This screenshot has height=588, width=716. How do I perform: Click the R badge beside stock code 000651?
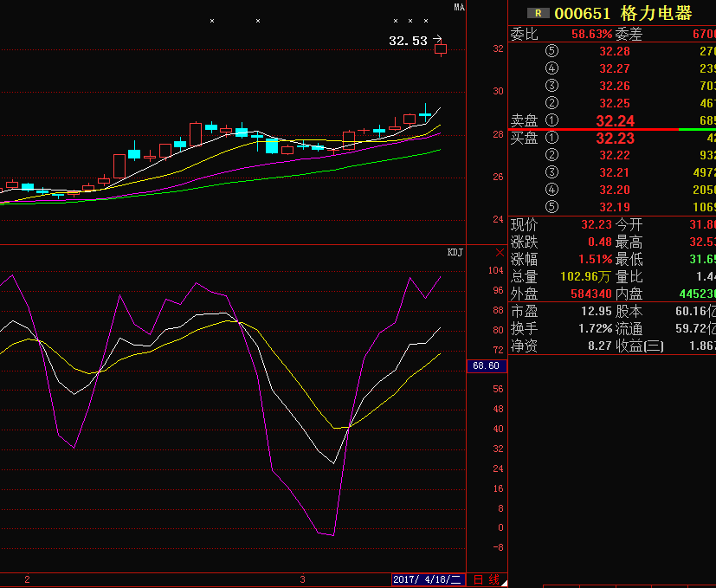click(x=539, y=13)
